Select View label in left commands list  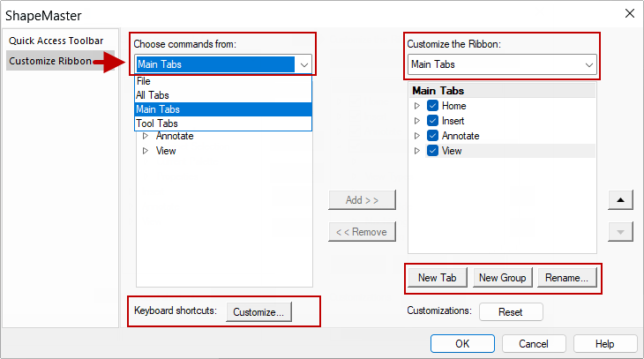tap(166, 151)
